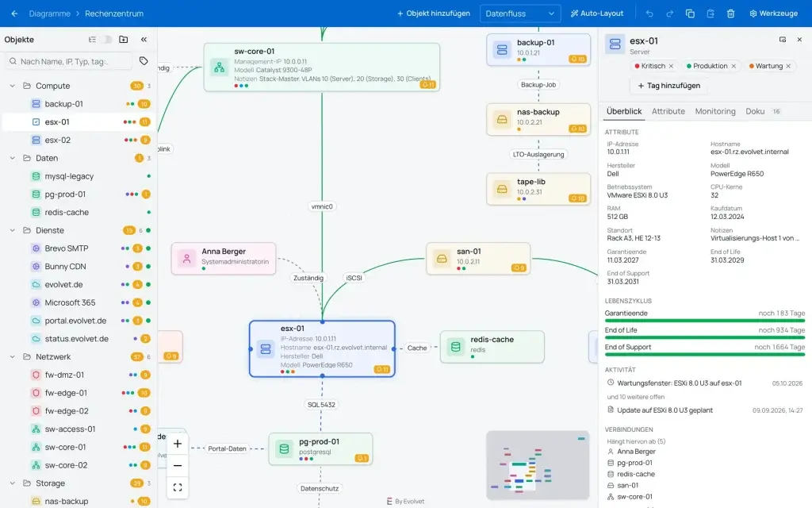Run Auto-Layout on the diagram
Screen dimensions: 812x508
point(597,13)
